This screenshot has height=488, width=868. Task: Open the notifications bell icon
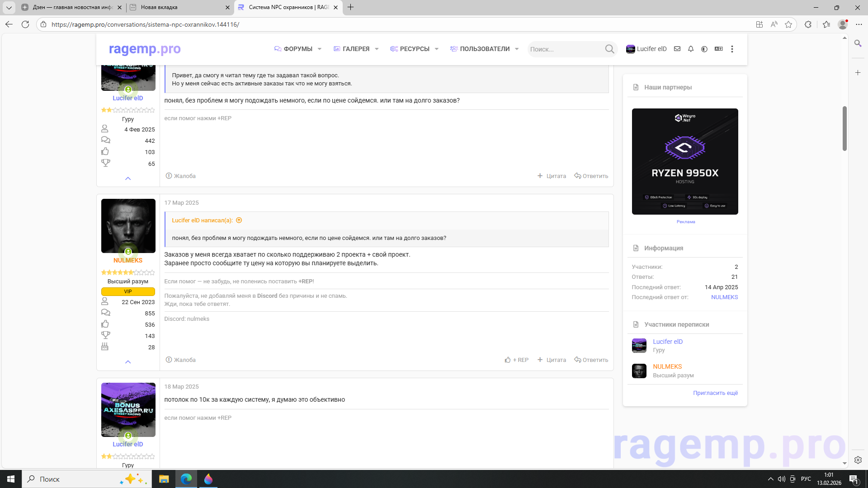click(x=691, y=49)
